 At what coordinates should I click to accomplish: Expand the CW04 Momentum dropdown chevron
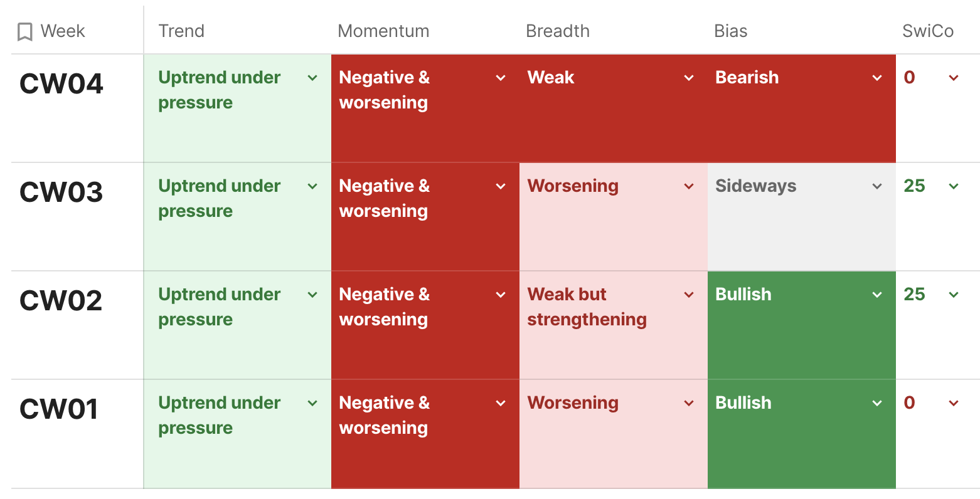point(501,78)
